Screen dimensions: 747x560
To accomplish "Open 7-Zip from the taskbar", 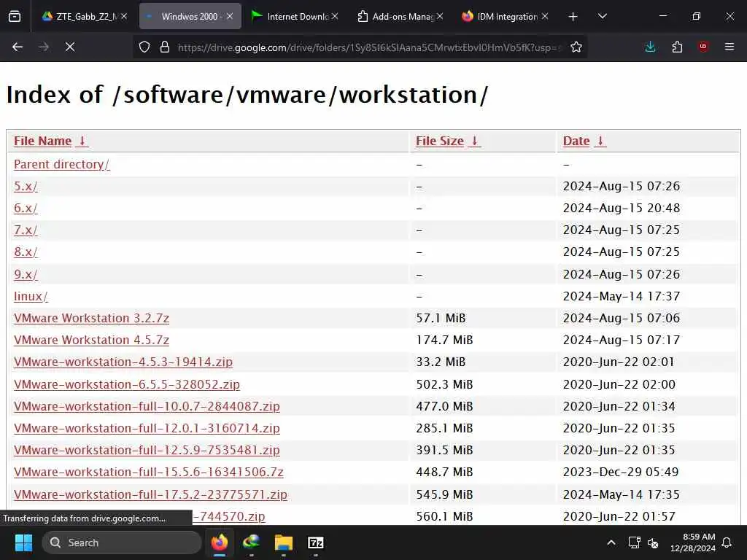I will 315,542.
